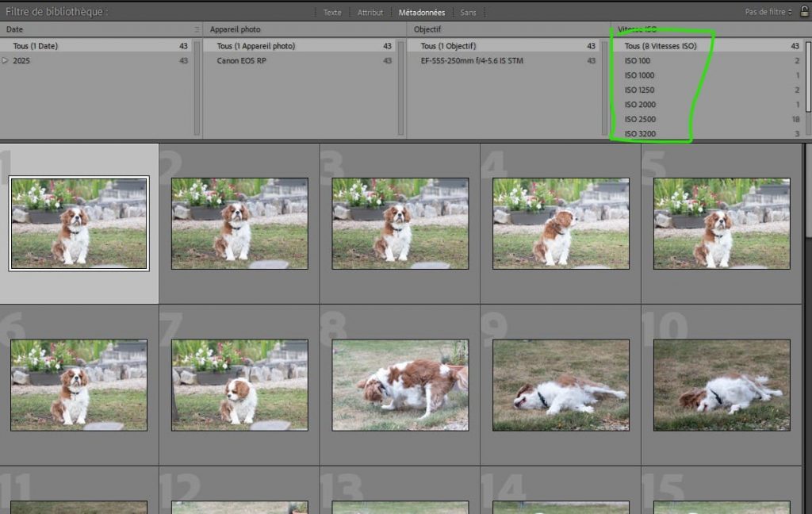812x514 pixels.
Task: Select 'Tous (8 Vitesses ISO)' row
Action: (x=661, y=46)
